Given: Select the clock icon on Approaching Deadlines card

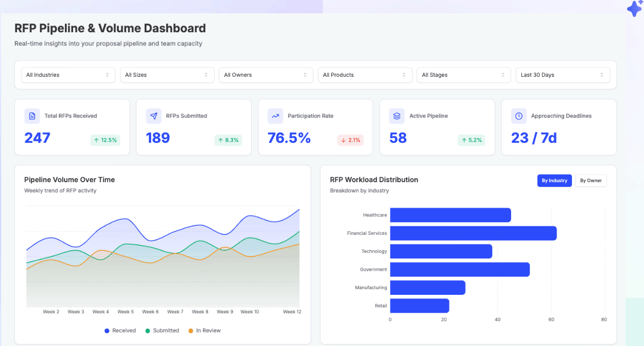Looking at the screenshot, I should coord(518,116).
